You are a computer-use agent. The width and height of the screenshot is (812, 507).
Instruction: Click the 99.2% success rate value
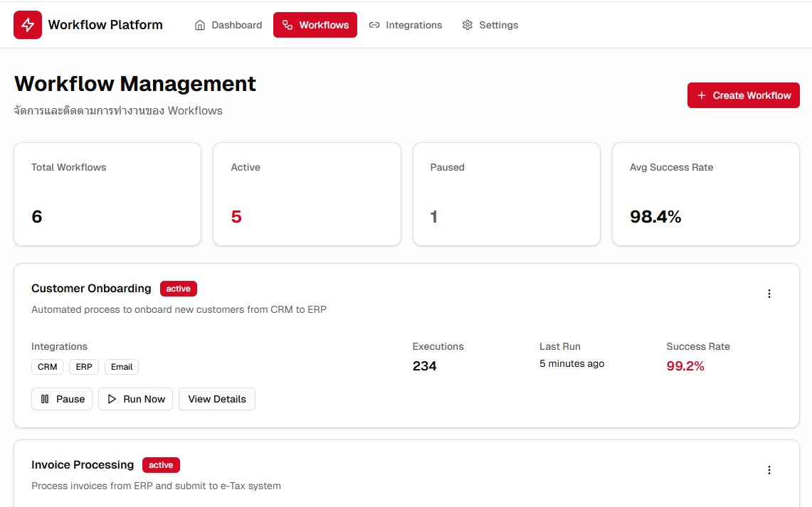click(x=685, y=365)
